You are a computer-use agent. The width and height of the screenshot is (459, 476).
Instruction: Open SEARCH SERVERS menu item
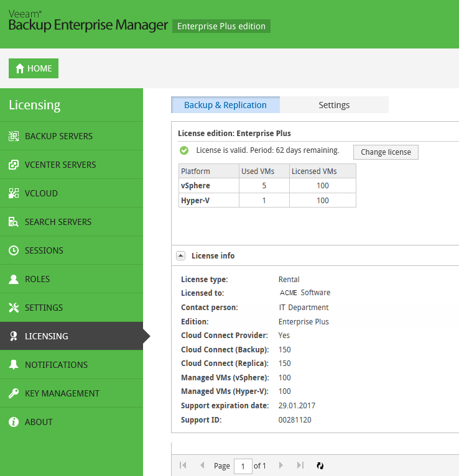(x=72, y=222)
